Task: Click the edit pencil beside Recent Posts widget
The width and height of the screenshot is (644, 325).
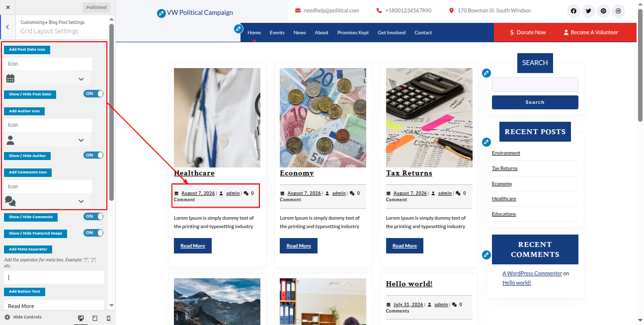Action: (x=486, y=142)
